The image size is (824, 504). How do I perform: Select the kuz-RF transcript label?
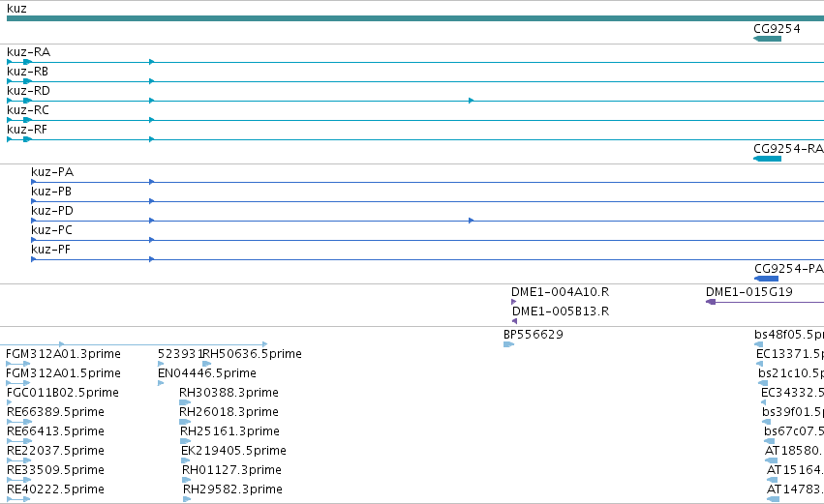pos(27,130)
